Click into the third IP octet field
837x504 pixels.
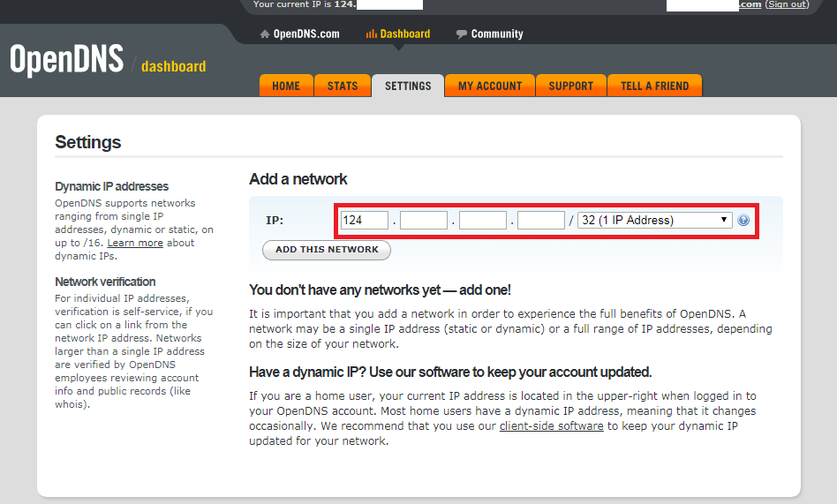[x=482, y=221]
